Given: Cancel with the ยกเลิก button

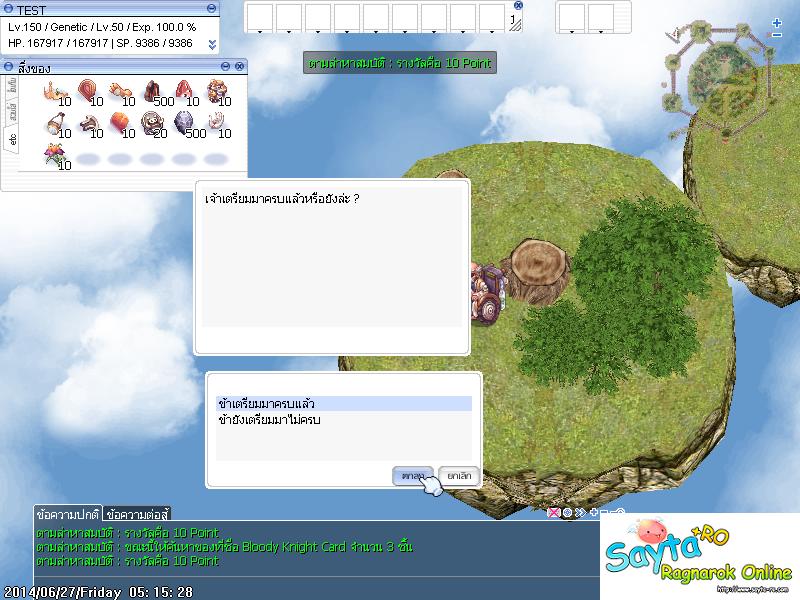Looking at the screenshot, I should 459,476.
